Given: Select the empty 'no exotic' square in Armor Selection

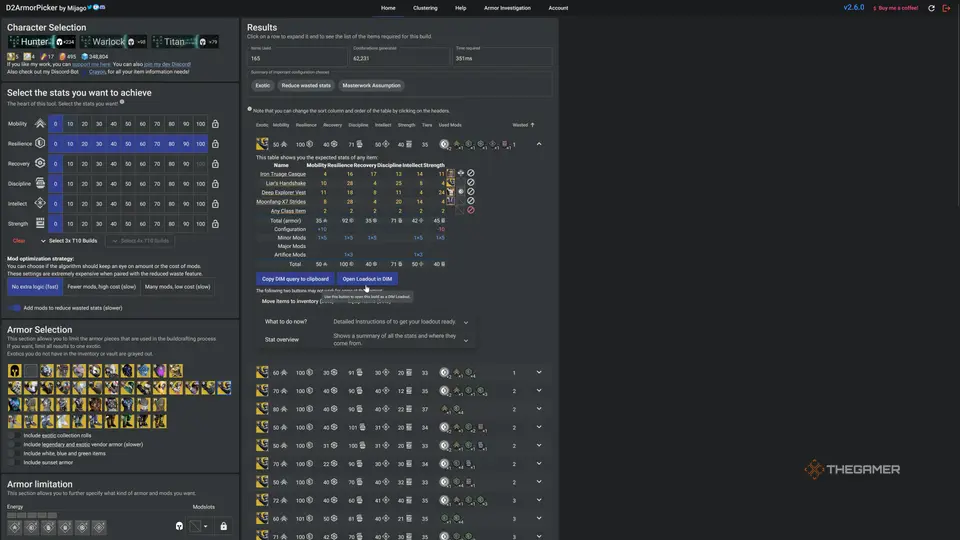Looking at the screenshot, I should pyautogui.click(x=31, y=370).
